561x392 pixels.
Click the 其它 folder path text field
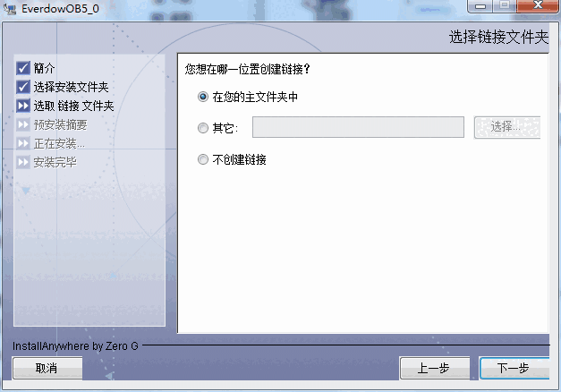(358, 127)
